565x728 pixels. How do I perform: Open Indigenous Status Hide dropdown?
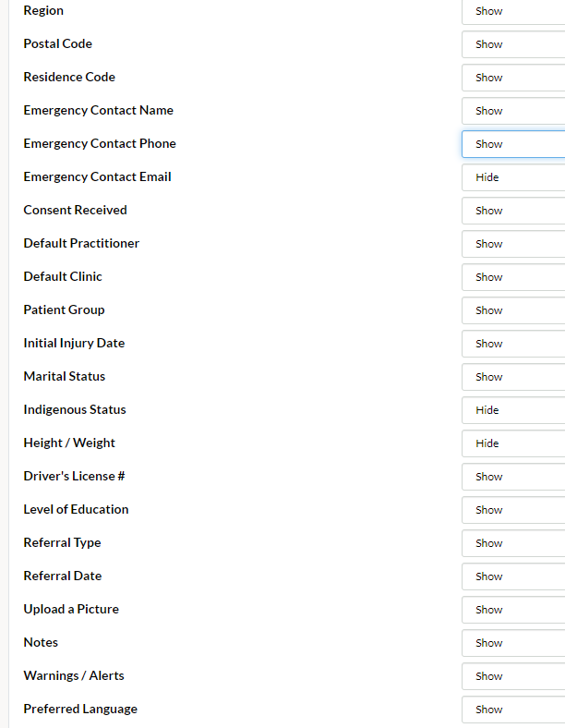tap(513, 410)
